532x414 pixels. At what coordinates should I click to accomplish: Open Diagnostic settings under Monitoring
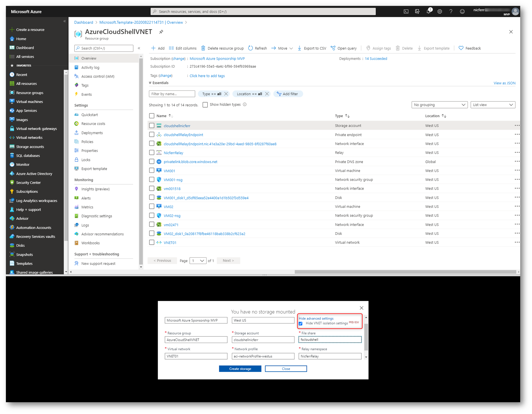pos(97,216)
